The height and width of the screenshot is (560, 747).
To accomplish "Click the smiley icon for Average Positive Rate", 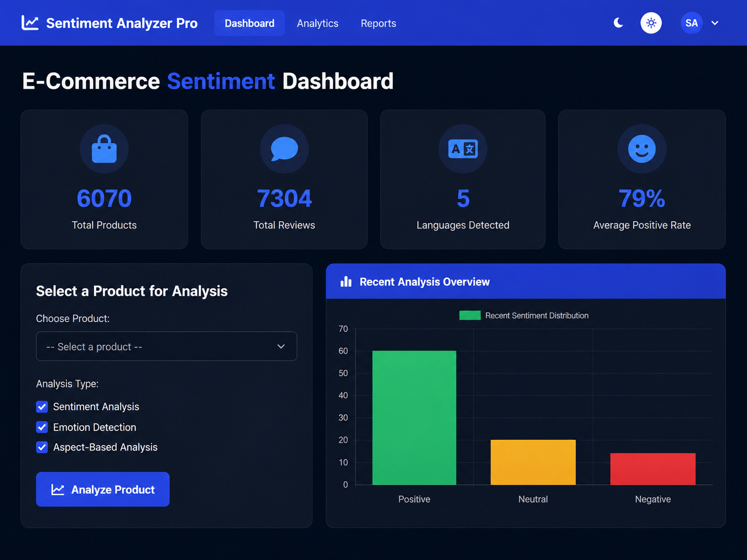I will tap(642, 149).
